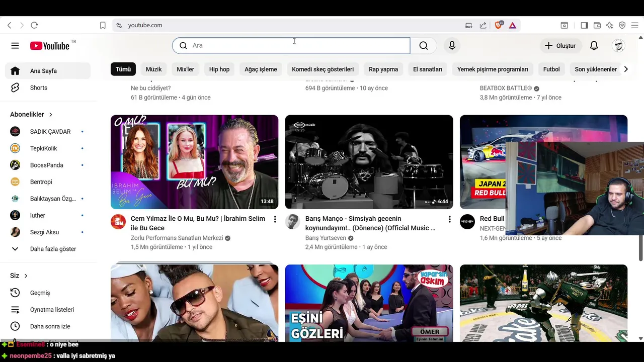Viewport: 644px width, 362px height.
Task: Select the Futbol chip
Action: [551, 69]
